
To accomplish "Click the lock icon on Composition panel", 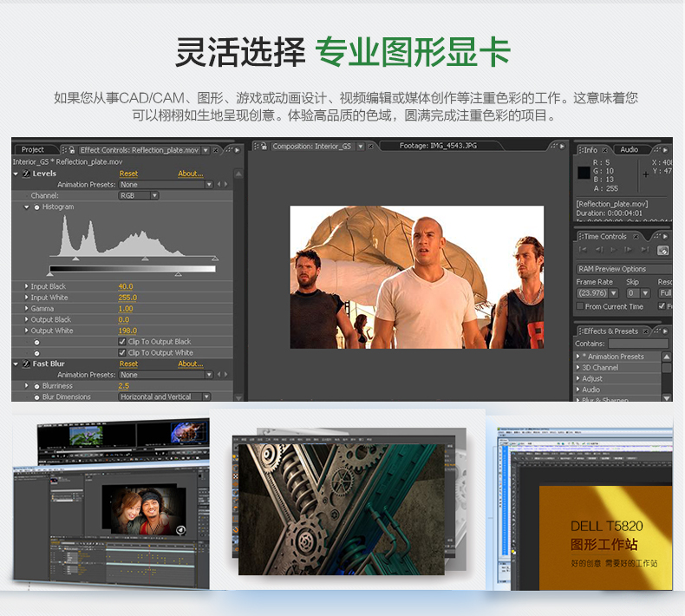I will [264, 147].
